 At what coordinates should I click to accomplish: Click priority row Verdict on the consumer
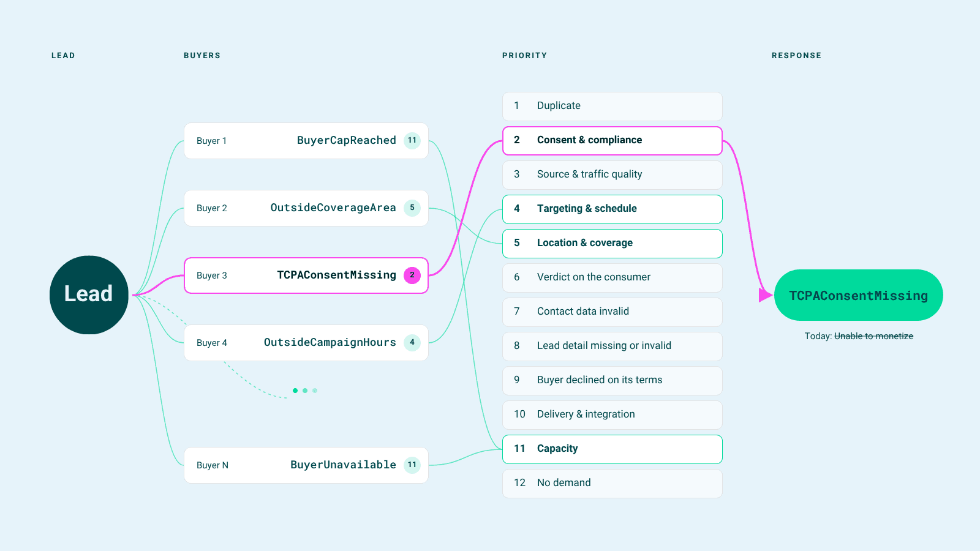[x=612, y=278]
